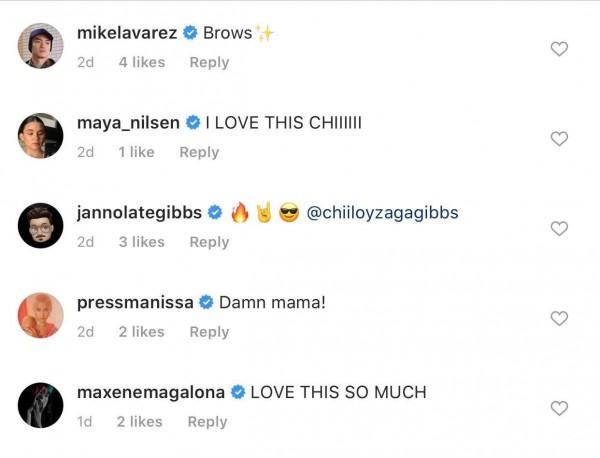The image size is (600, 458).
Task: Reply to maya_nilsen's comment
Action: tap(199, 152)
